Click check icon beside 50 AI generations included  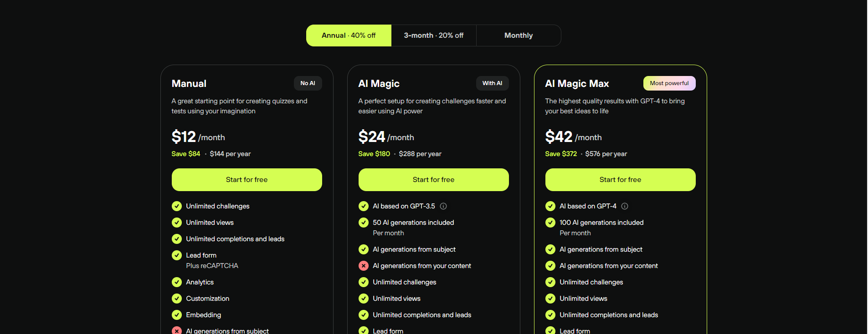[364, 223]
